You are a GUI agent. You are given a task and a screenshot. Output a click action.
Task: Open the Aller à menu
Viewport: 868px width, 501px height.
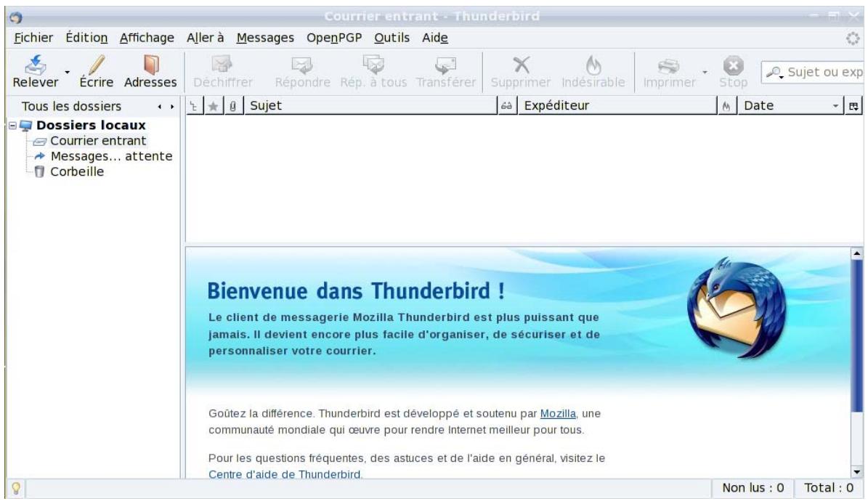click(205, 38)
